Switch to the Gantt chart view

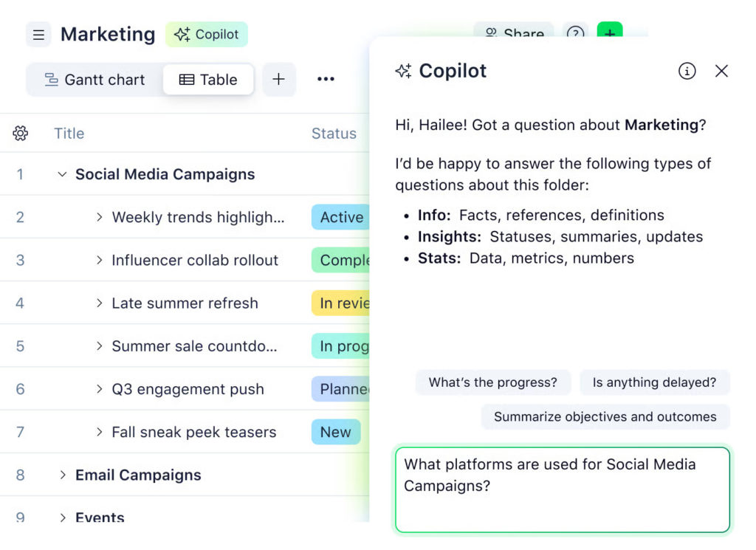(94, 79)
